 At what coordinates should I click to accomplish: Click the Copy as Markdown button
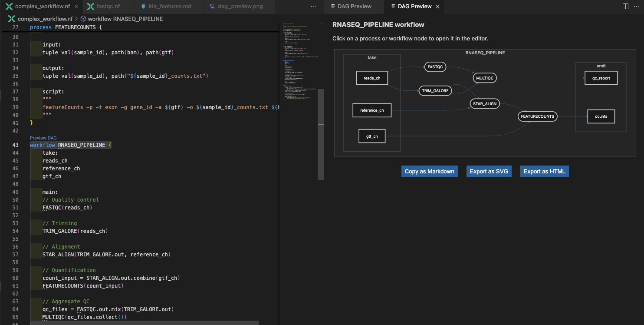(x=429, y=171)
